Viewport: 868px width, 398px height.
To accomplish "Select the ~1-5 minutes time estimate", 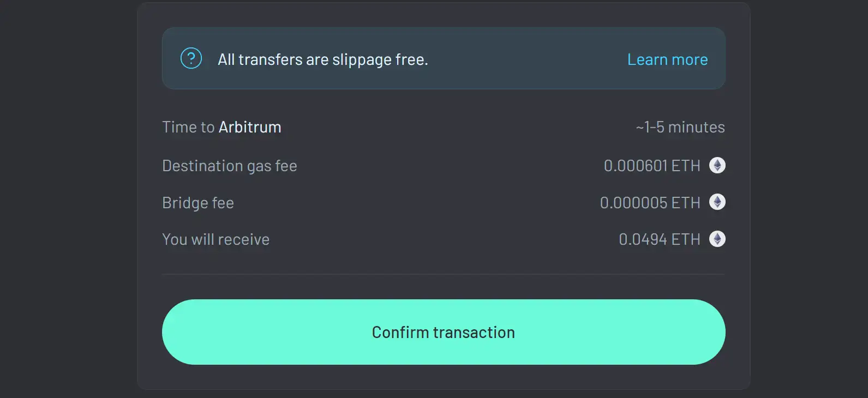I will pos(680,127).
